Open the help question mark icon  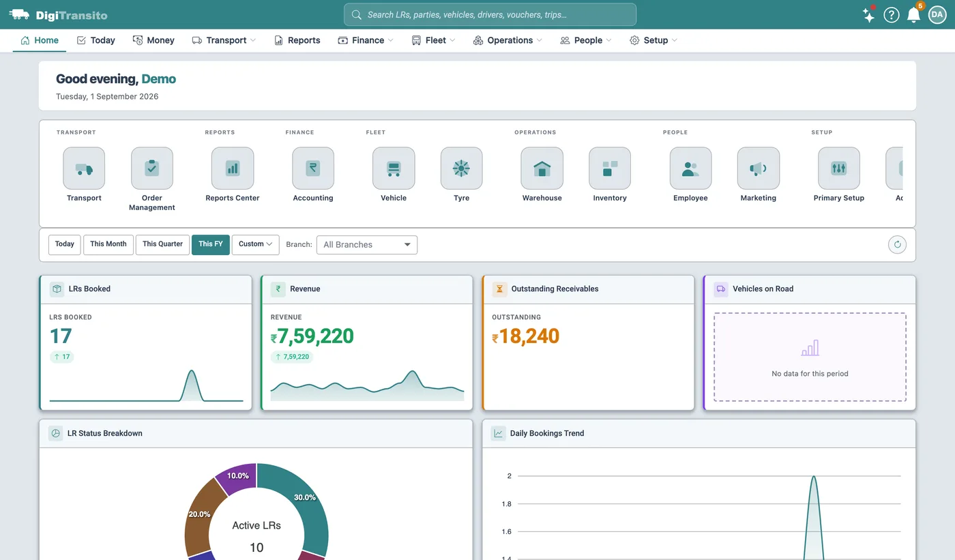click(892, 15)
